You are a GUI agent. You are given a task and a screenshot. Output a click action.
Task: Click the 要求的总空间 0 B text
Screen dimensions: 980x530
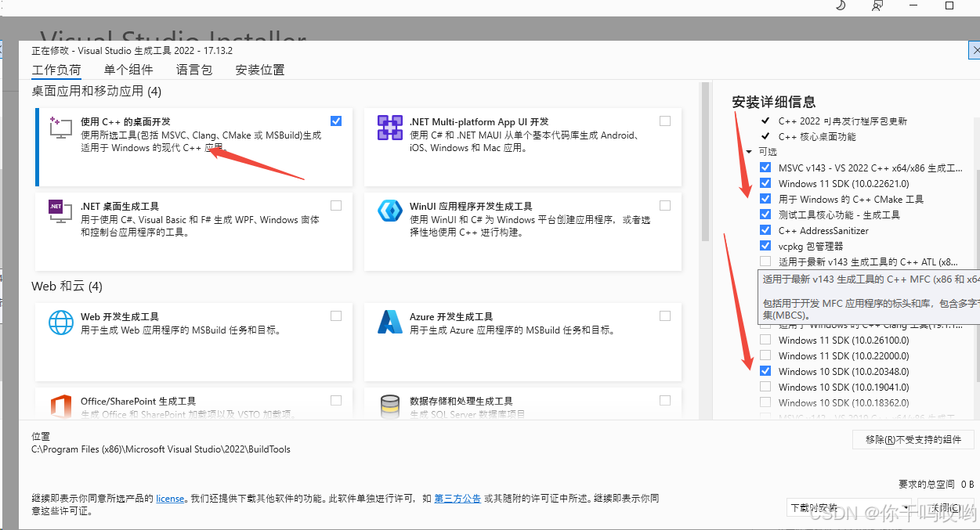[936, 484]
